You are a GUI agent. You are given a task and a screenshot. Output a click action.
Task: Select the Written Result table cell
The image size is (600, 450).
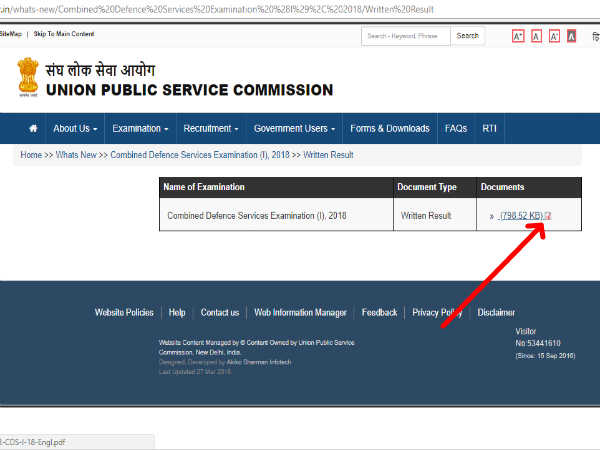pos(435,214)
